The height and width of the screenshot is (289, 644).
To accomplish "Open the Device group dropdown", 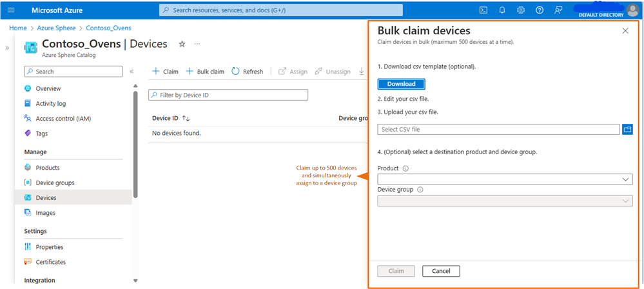I will point(505,201).
